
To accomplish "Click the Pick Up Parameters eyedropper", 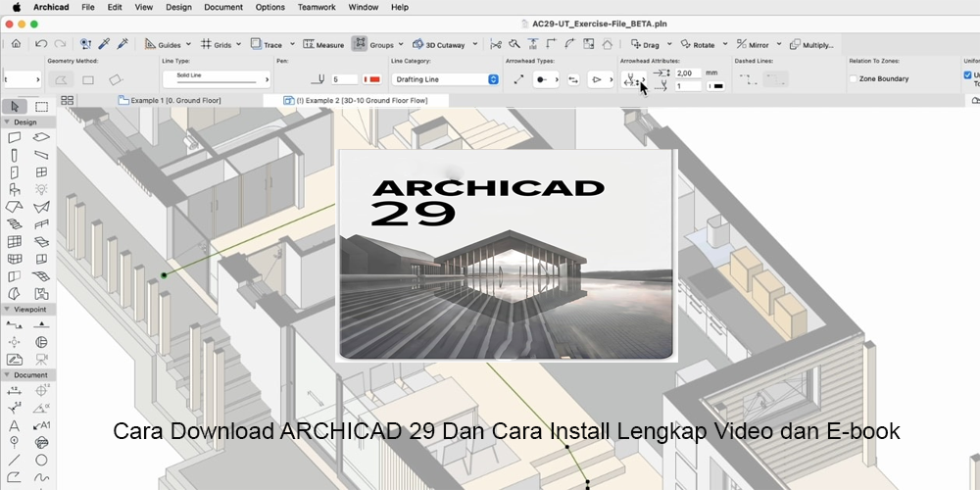I will 105,44.
